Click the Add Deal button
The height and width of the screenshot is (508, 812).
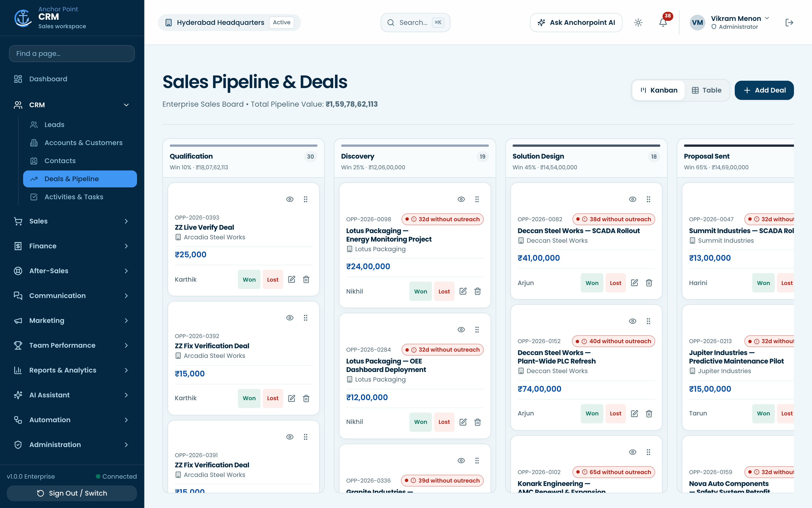coord(764,90)
